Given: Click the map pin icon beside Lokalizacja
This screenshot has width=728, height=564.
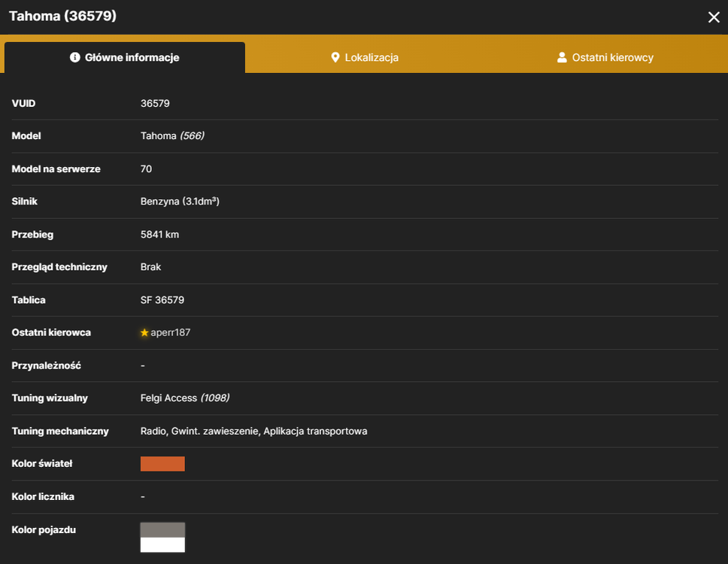Looking at the screenshot, I should click(x=335, y=58).
